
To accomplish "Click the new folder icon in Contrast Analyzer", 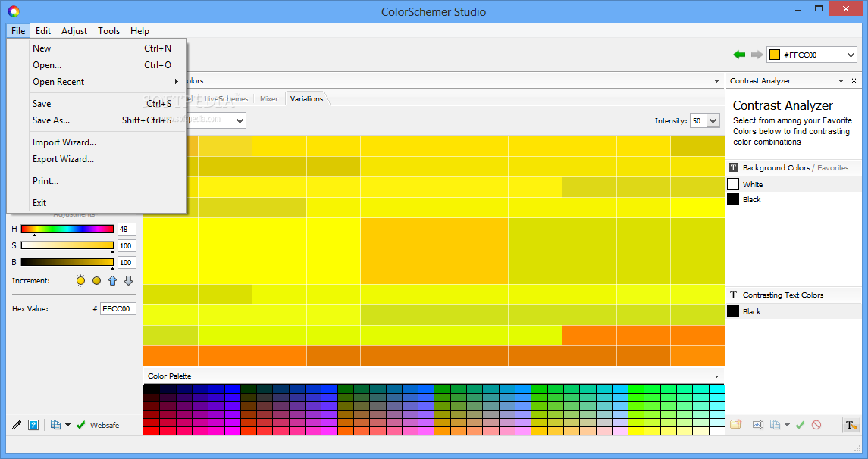I will (735, 425).
